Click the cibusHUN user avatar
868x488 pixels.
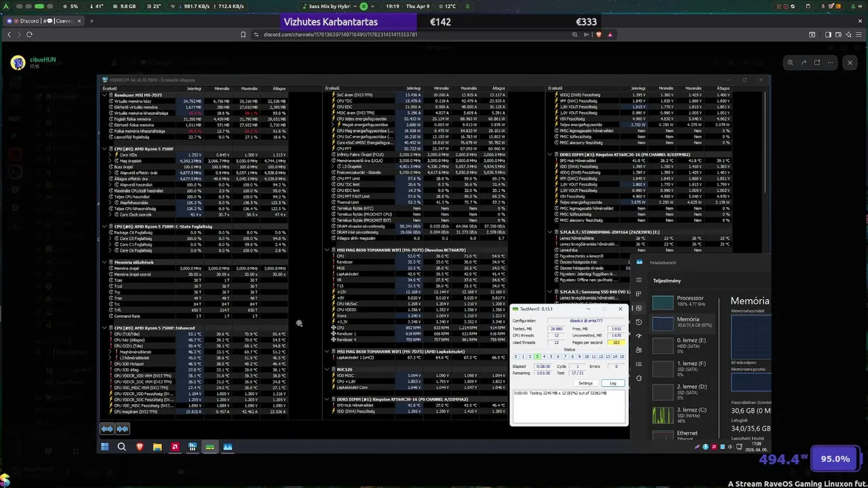tap(18, 62)
